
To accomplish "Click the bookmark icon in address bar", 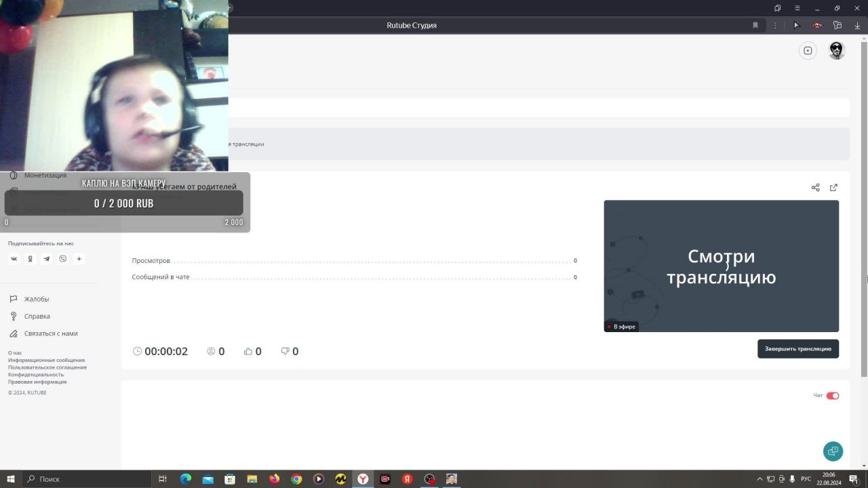I will point(755,25).
